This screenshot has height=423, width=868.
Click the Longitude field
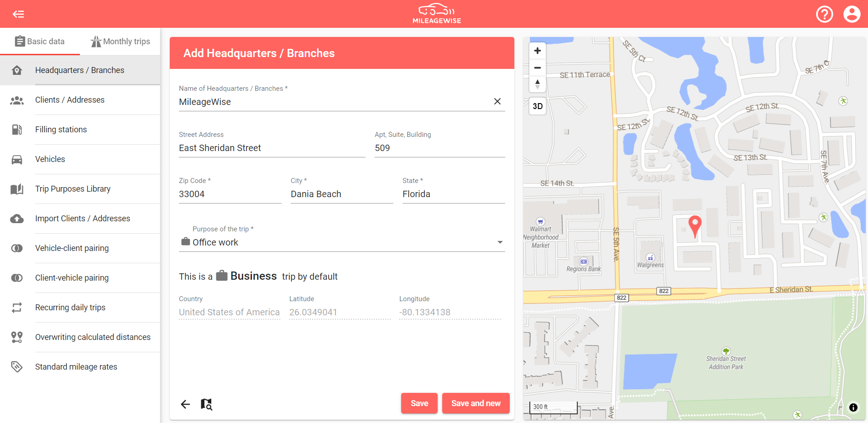click(450, 312)
